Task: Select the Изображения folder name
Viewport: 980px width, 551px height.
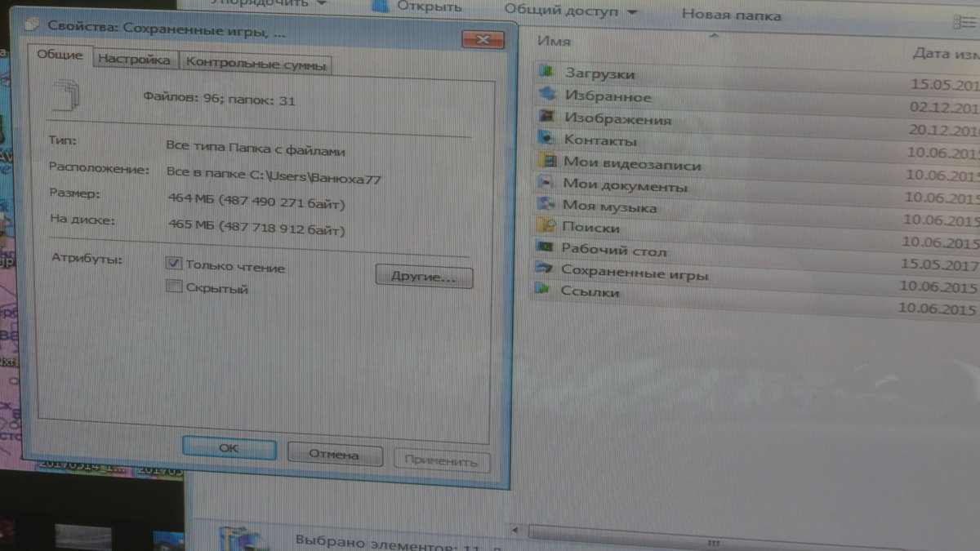Action: 618,119
